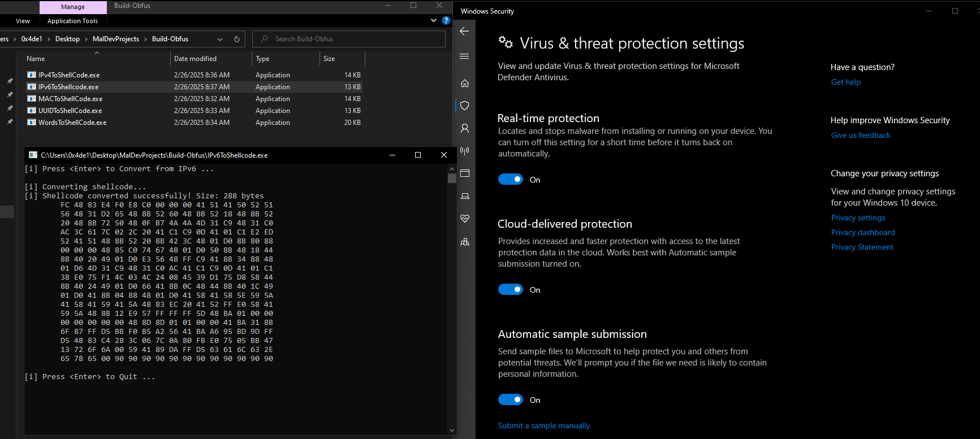Screen dimensions: 980x439
Task: Open Device performance & health heart icon
Action: [465, 218]
